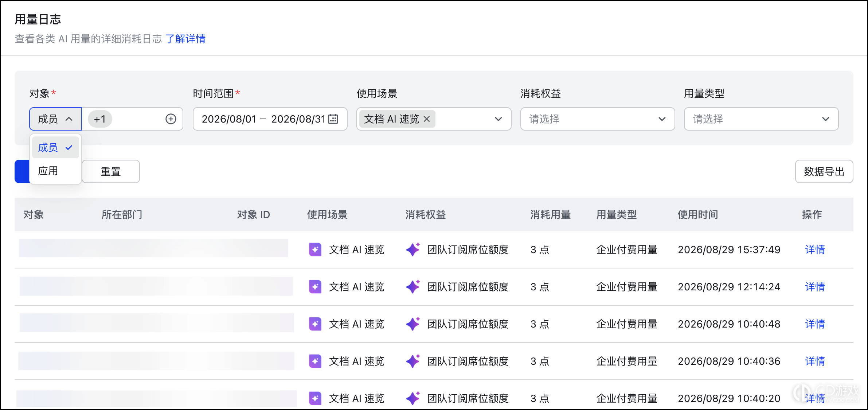This screenshot has height=410, width=868.
Task: Open 详情 for 2026/08/29 12:14:24 row
Action: pyautogui.click(x=815, y=287)
